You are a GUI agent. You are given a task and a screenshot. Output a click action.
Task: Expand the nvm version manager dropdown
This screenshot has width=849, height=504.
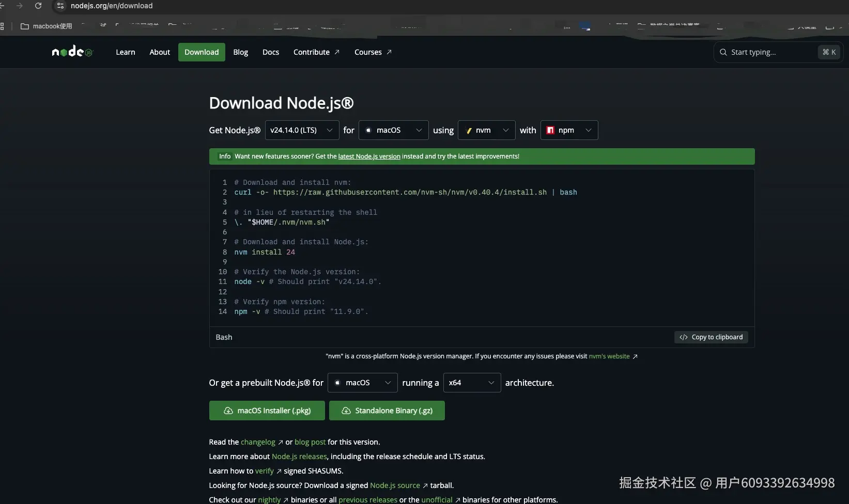tap(487, 130)
